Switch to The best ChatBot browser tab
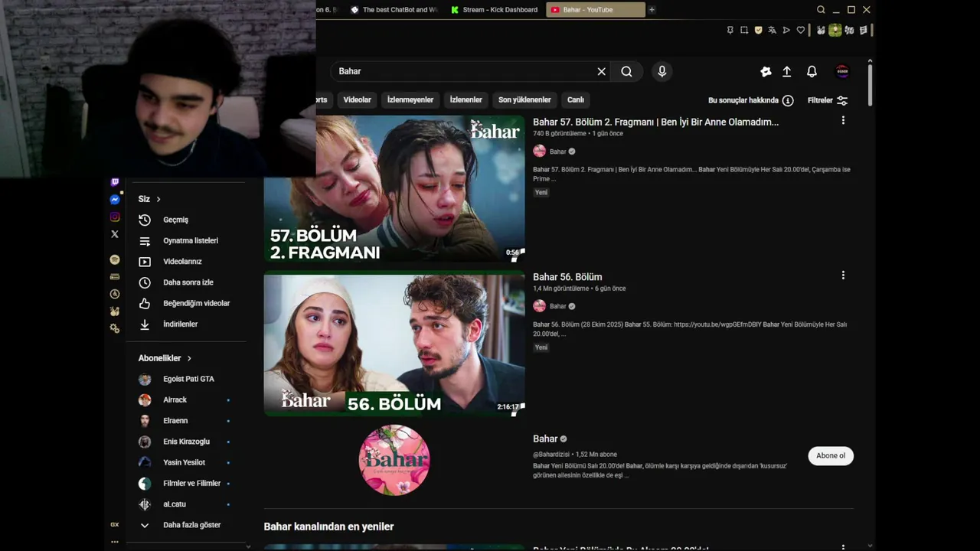The height and width of the screenshot is (551, 980). (394, 10)
